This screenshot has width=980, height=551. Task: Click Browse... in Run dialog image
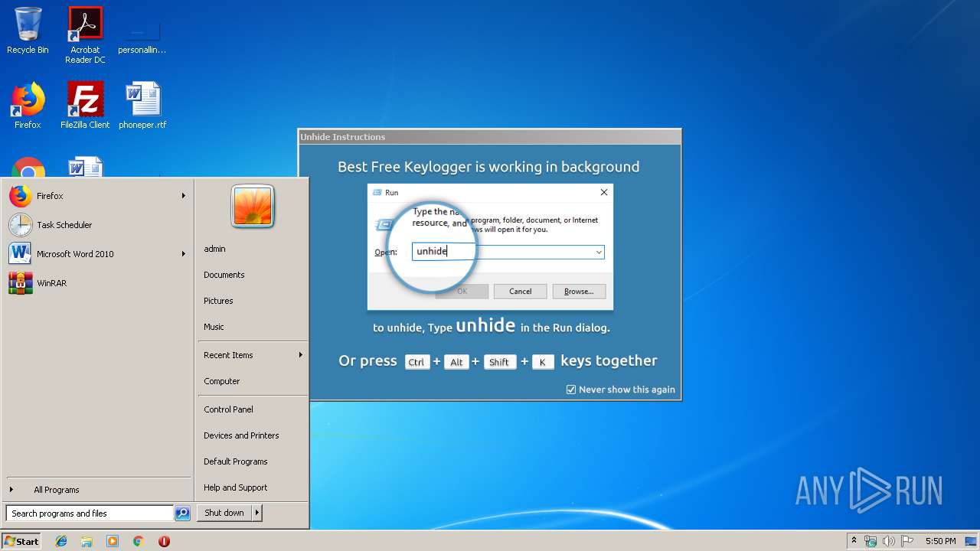tap(579, 292)
